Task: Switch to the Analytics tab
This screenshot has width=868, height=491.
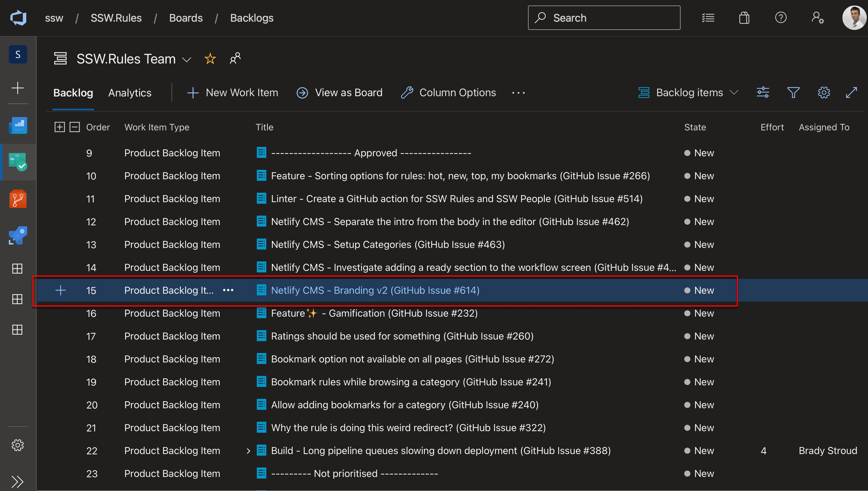Action: [x=130, y=93]
